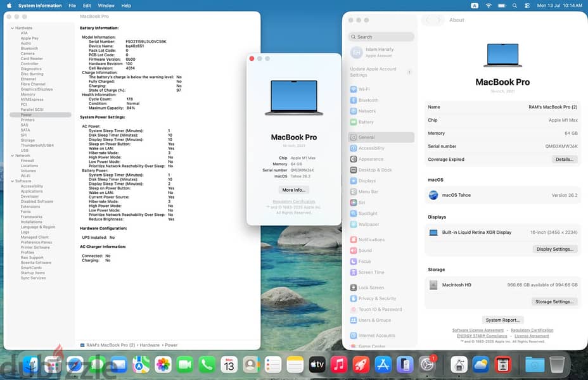Open Contacts from the Dock

[251, 364]
